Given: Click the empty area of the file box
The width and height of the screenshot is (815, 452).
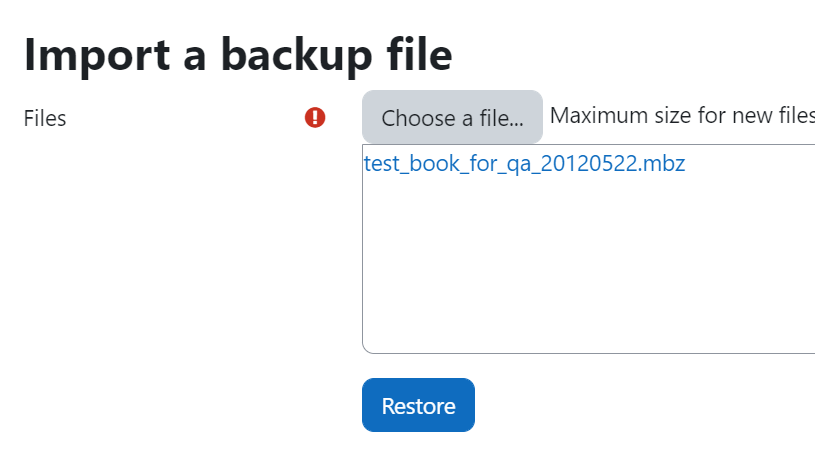Looking at the screenshot, I should tap(588, 265).
